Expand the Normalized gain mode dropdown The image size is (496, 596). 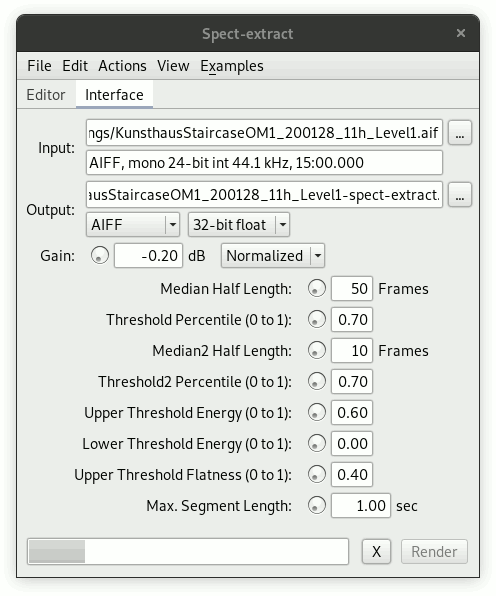273,255
